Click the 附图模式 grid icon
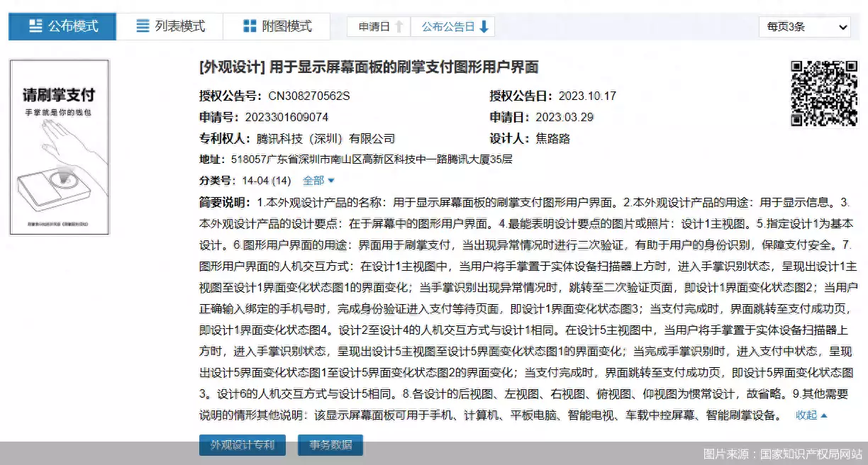 pos(250,26)
